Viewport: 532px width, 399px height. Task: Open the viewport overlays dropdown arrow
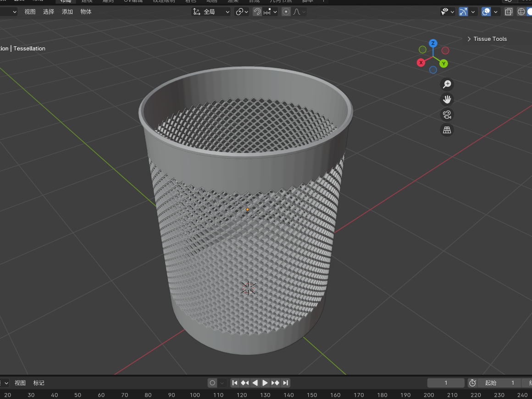pyautogui.click(x=496, y=12)
